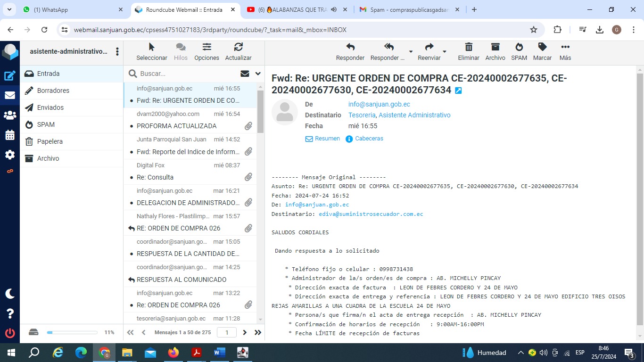Expand the Reenviar dropdown arrow

[445, 51]
